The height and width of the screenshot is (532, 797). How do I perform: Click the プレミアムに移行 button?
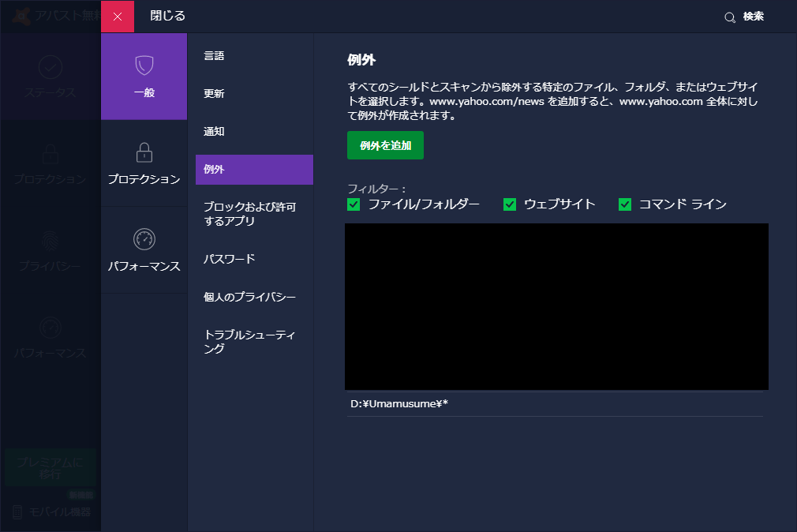50,468
